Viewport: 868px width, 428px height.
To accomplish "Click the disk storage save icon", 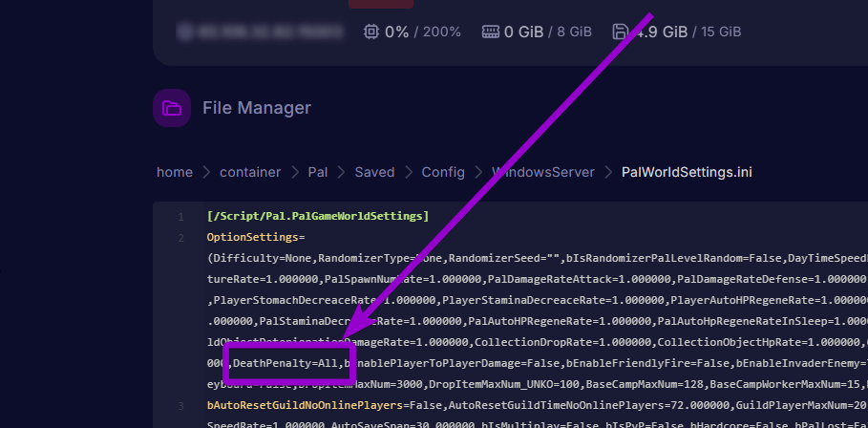I will tap(621, 32).
